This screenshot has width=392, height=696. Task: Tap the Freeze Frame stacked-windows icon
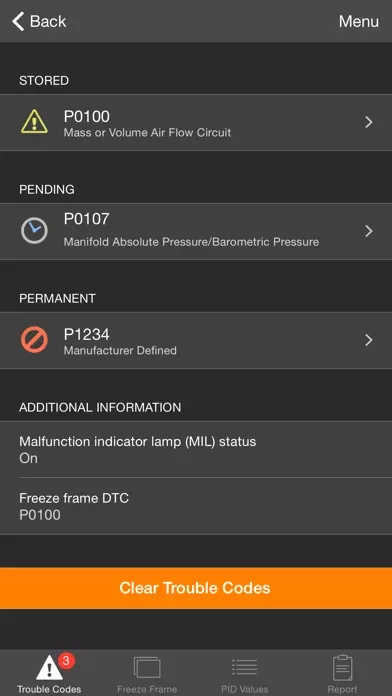tap(147, 668)
